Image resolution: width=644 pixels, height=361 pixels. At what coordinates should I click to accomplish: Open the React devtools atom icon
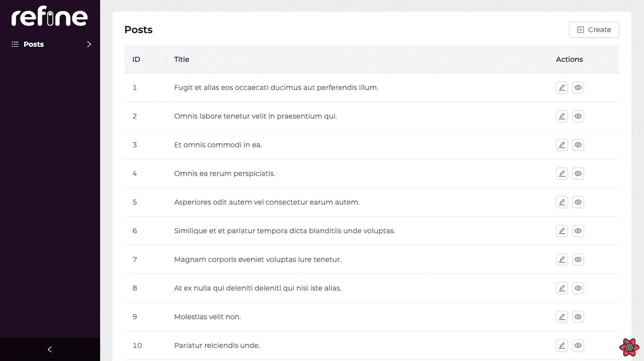tap(629, 347)
